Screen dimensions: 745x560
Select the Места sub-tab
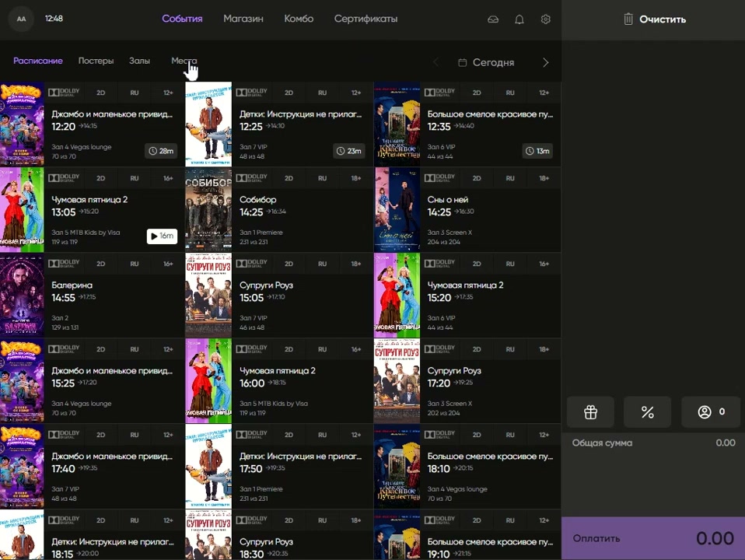click(x=184, y=61)
